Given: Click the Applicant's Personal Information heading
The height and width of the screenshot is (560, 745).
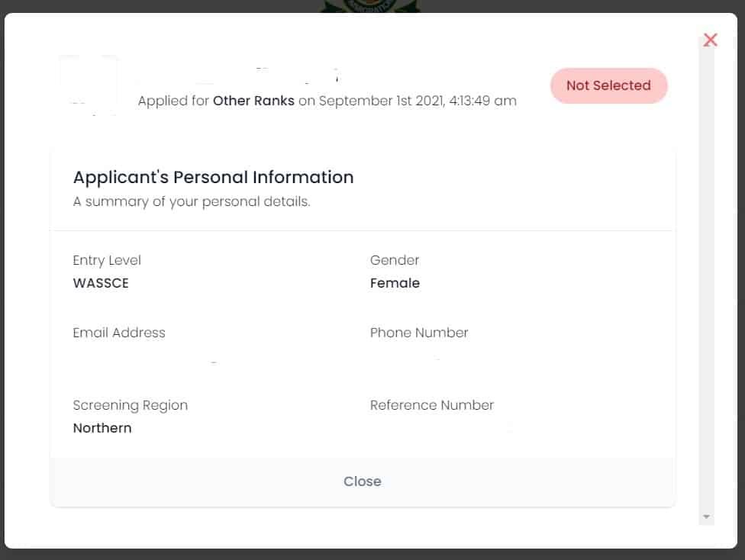Looking at the screenshot, I should point(213,177).
